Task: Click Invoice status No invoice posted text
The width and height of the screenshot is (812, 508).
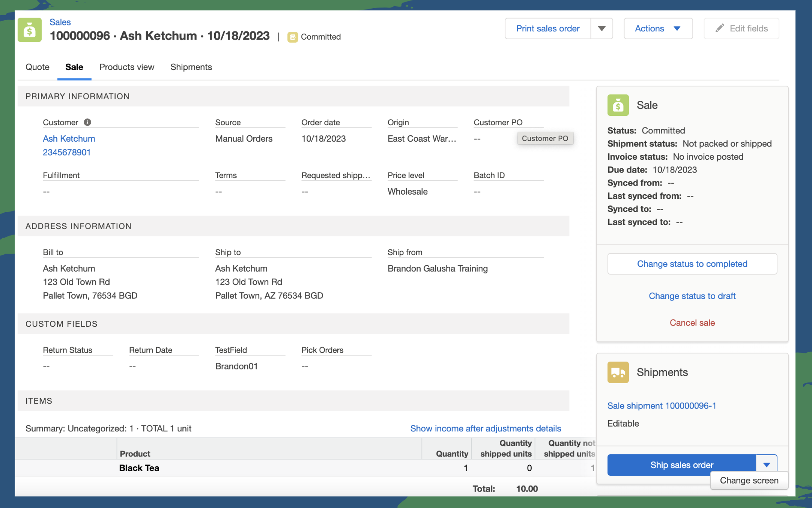Action: point(708,157)
